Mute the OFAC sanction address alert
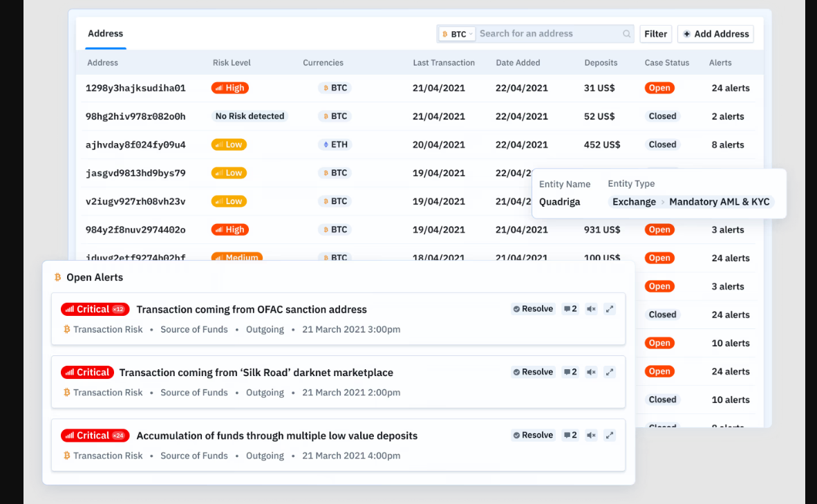The width and height of the screenshot is (817, 504). click(591, 309)
